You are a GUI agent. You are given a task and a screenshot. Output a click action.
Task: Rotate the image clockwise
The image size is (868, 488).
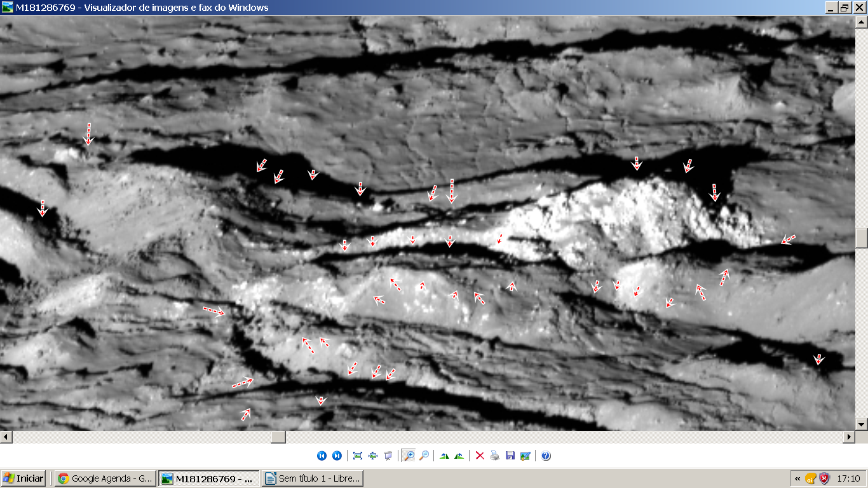[x=444, y=456]
